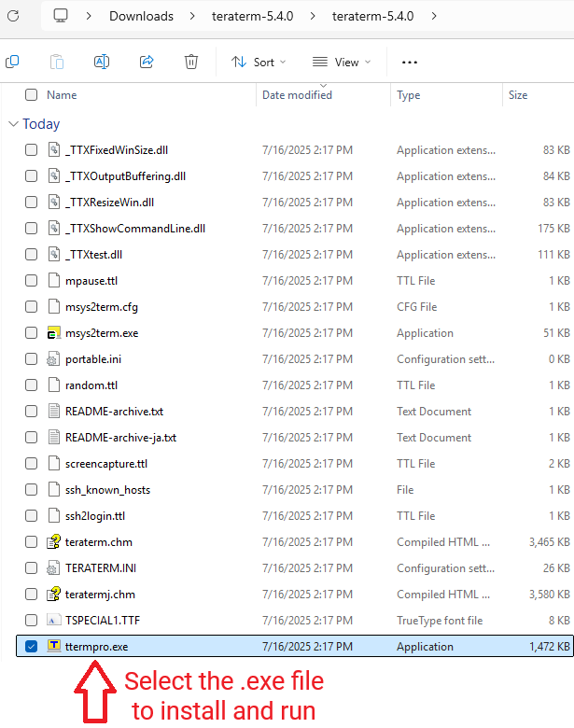Click the README-archive.txt document icon
Screen dimensions: 574x728
tap(54, 412)
